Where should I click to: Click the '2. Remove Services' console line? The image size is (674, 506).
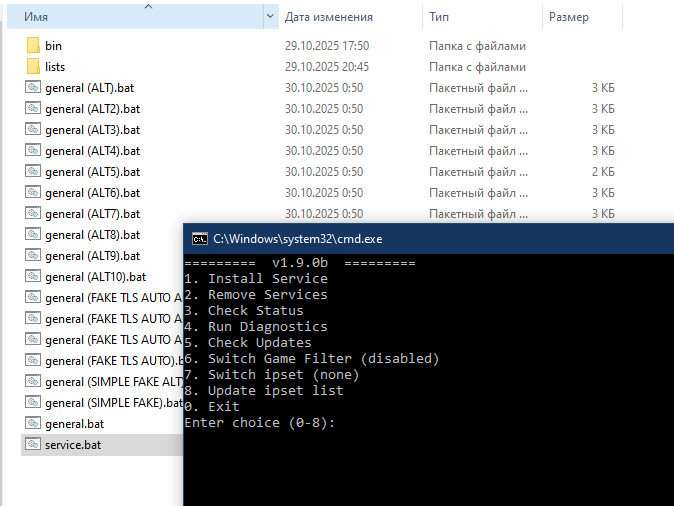click(256, 295)
